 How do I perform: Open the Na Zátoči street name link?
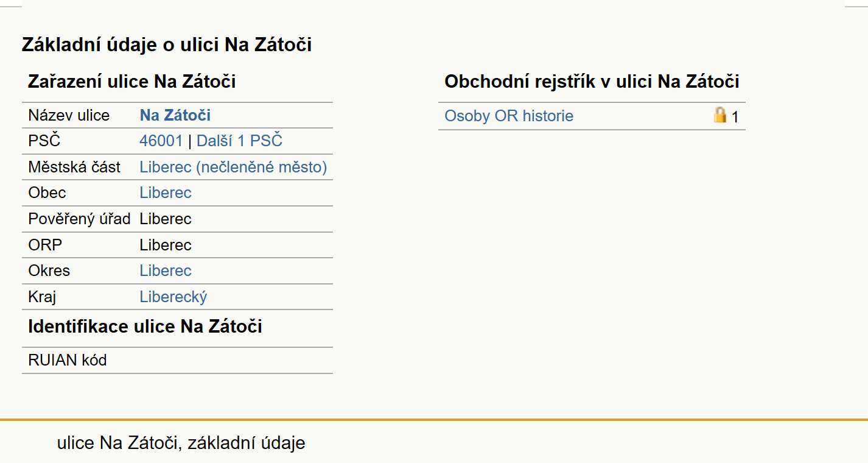coord(175,115)
